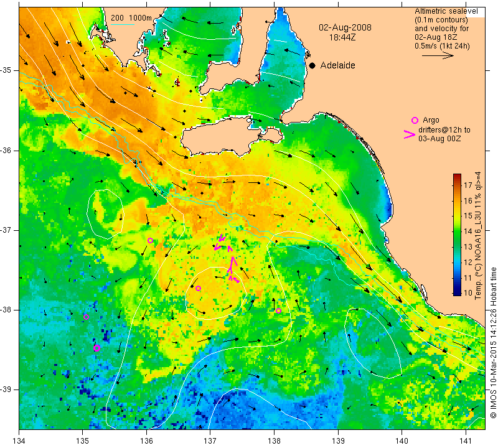This screenshot has width=498, height=448.
Task: Click the Argo float marker near 136E 37S
Action: pyautogui.click(x=150, y=240)
